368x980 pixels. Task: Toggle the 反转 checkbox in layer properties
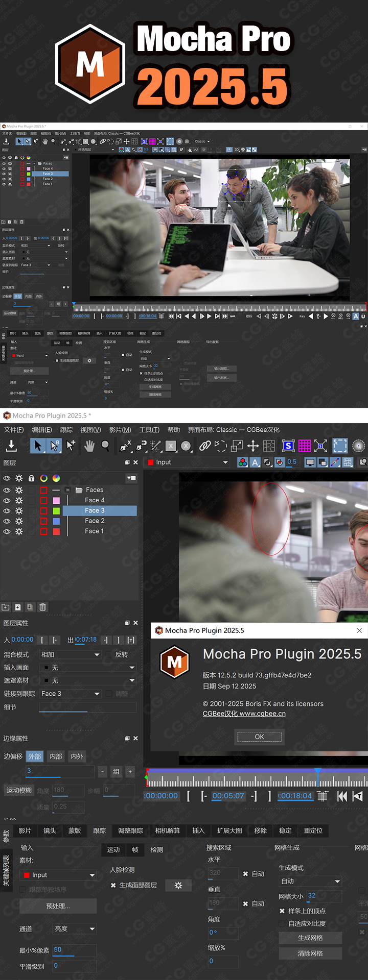pos(109,654)
